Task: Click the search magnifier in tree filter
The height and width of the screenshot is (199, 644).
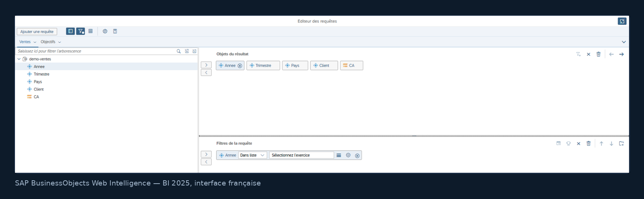Action: pos(179,51)
